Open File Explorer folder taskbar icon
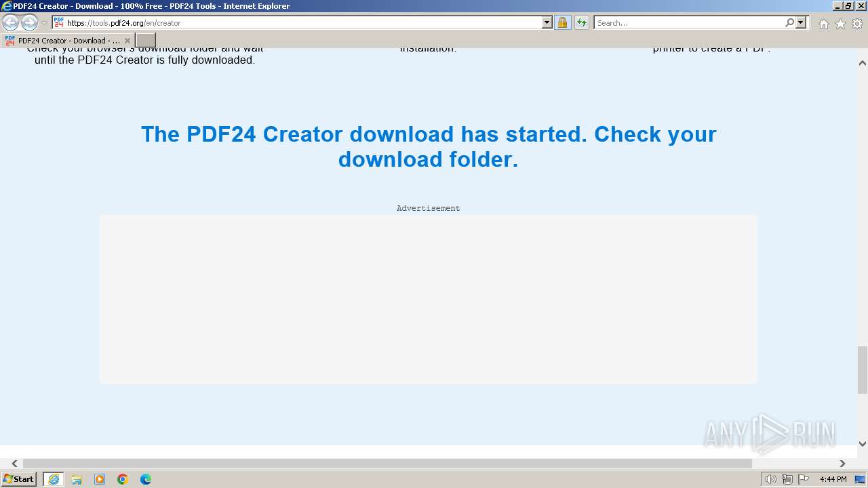 click(77, 479)
